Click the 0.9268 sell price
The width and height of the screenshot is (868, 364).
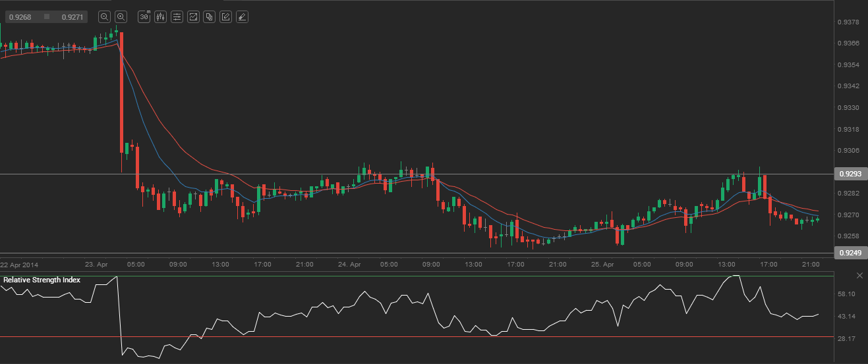coord(20,17)
